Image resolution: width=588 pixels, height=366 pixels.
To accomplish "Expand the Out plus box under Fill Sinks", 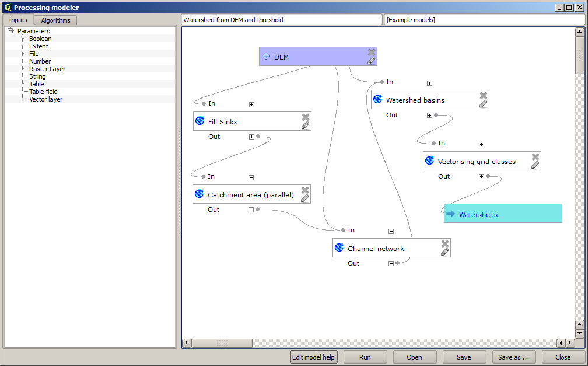I will click(x=251, y=137).
